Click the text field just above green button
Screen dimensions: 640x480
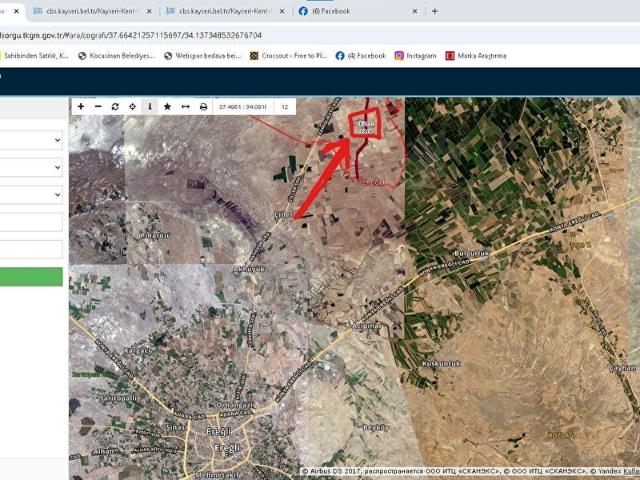(x=31, y=249)
